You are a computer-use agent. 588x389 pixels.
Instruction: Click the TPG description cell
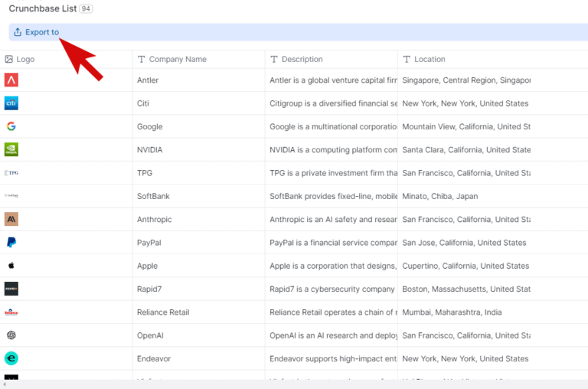(333, 173)
